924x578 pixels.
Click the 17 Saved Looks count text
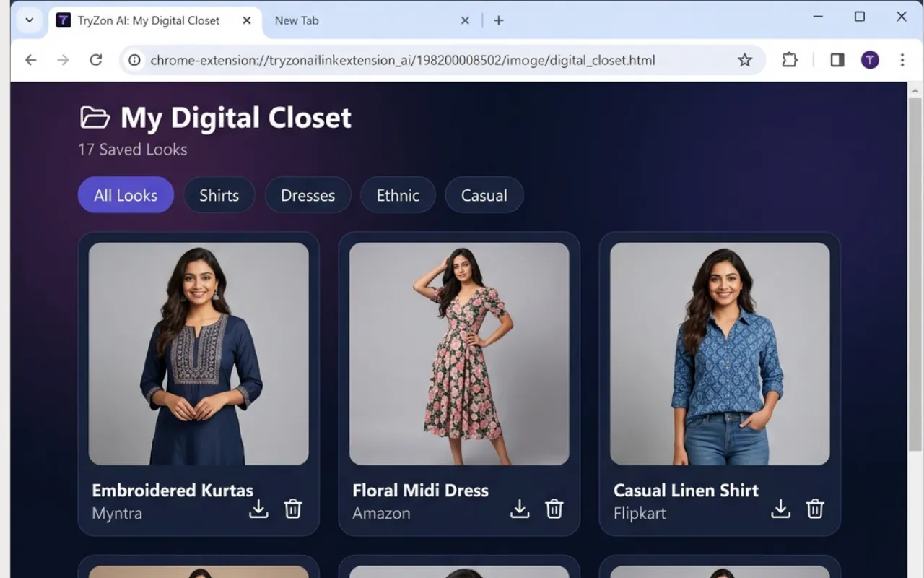pos(133,150)
